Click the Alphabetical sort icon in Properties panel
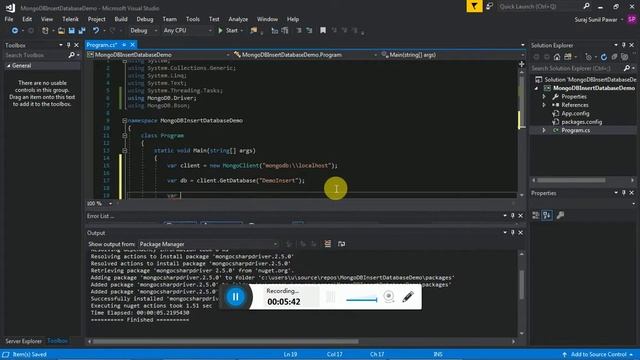This screenshot has height=360, width=640. coord(547,215)
